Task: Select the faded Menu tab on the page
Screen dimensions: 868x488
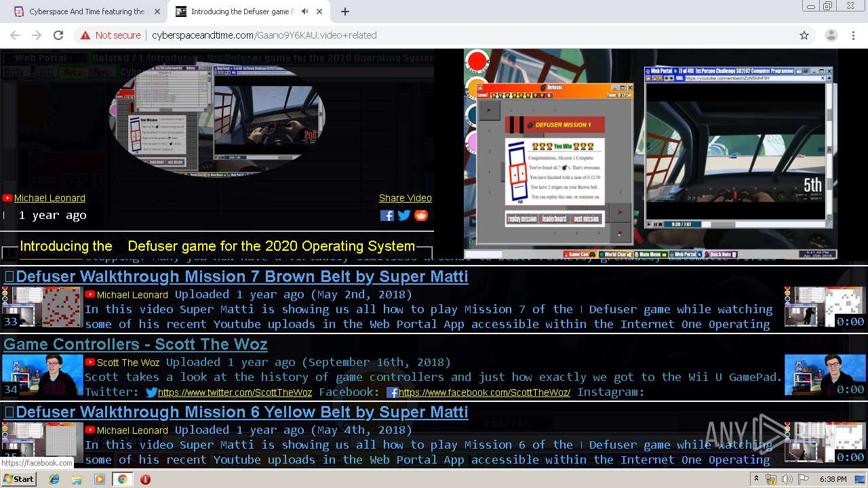Action: pyautogui.click(x=102, y=72)
